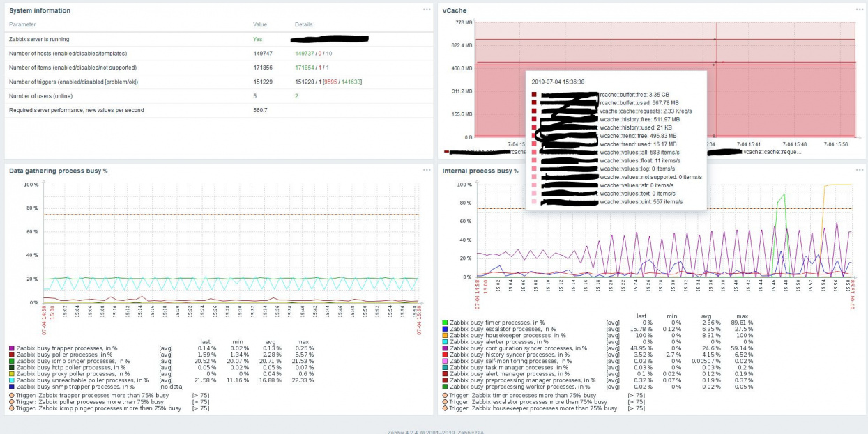Open the enabled items count 171854
Image resolution: width=868 pixels, height=434 pixels.
coord(304,68)
